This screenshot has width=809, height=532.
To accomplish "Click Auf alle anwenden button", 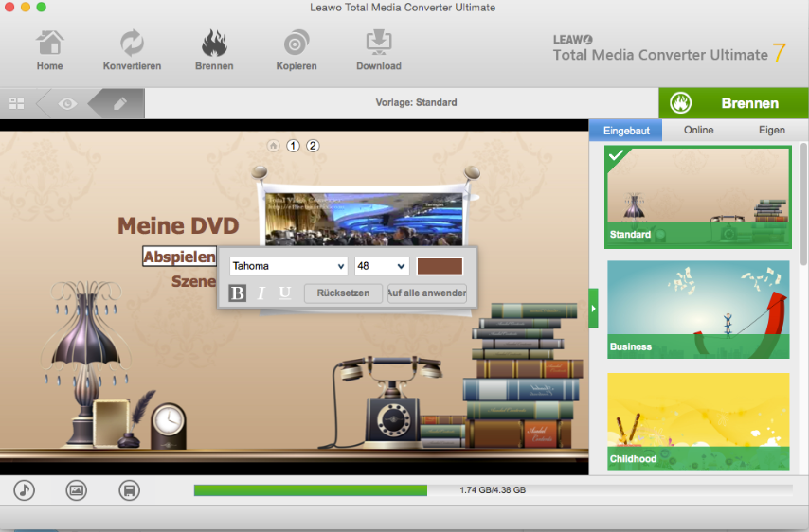I will (427, 293).
